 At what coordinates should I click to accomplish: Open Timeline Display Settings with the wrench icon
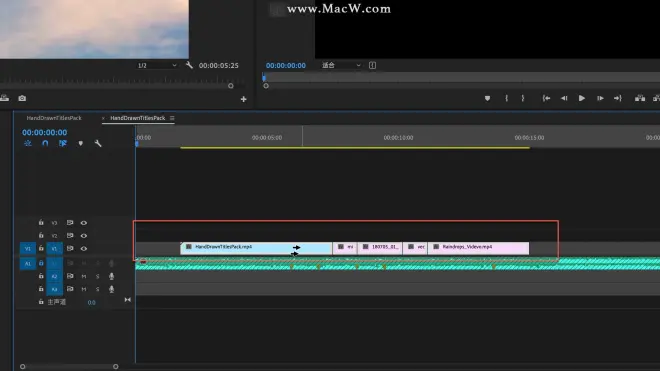pyautogui.click(x=98, y=143)
